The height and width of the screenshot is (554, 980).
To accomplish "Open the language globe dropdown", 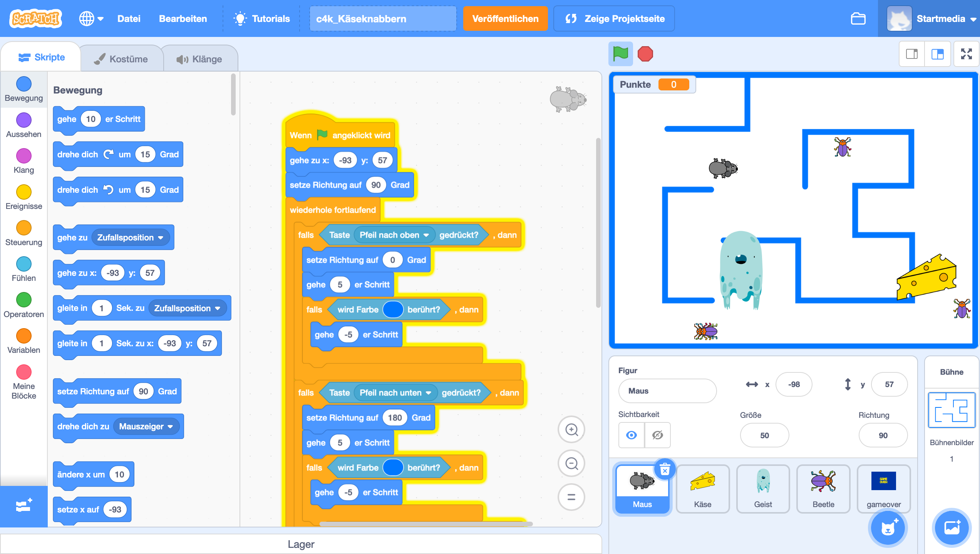I will [91, 18].
